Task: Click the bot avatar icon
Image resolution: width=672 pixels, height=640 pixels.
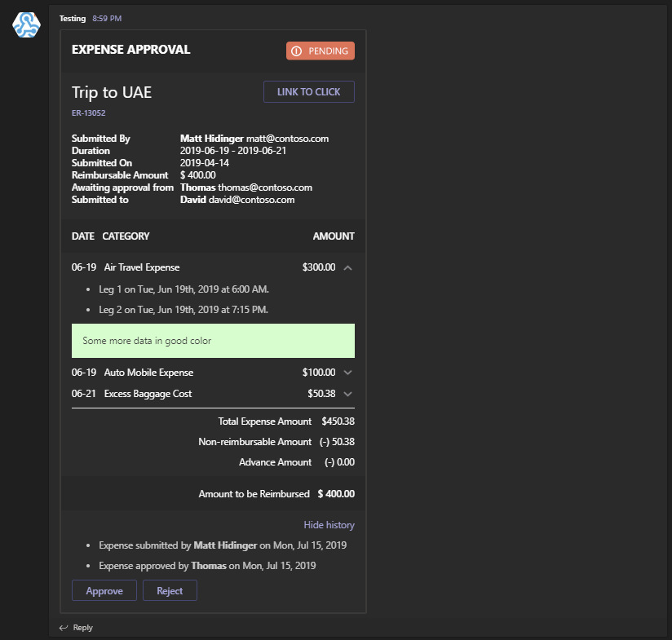Action: [25, 25]
